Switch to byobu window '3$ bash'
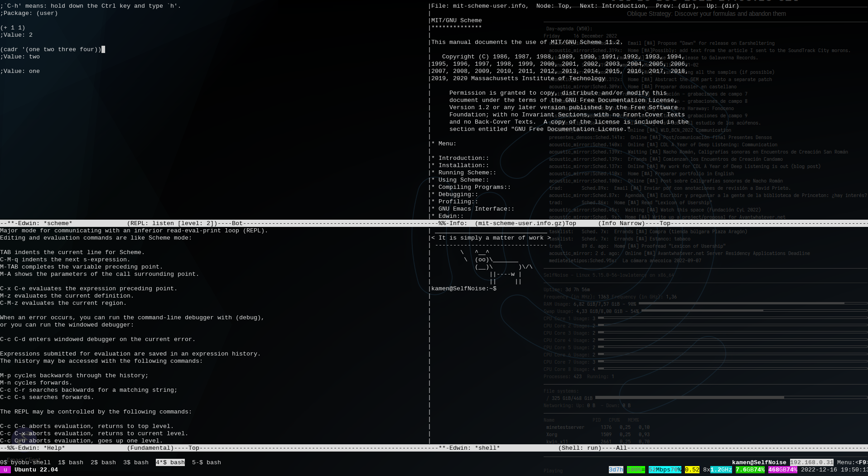Viewport: 868px width, 476px height. point(136,462)
